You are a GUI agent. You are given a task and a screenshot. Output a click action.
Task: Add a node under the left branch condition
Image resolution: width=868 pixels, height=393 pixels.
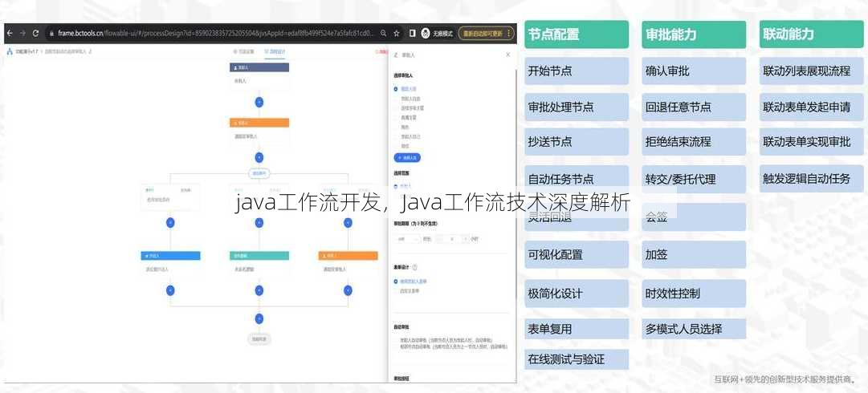coord(170,222)
